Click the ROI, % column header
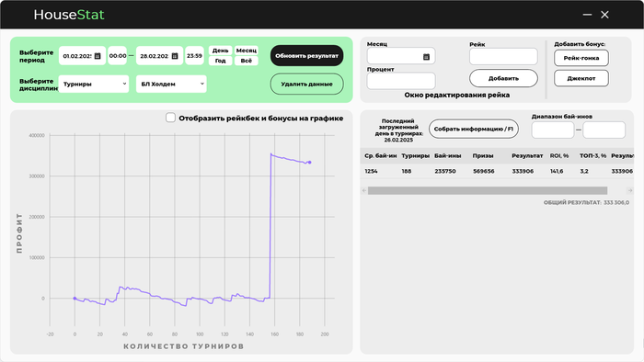Image resolution: width=644 pixels, height=362 pixels. [x=559, y=156]
